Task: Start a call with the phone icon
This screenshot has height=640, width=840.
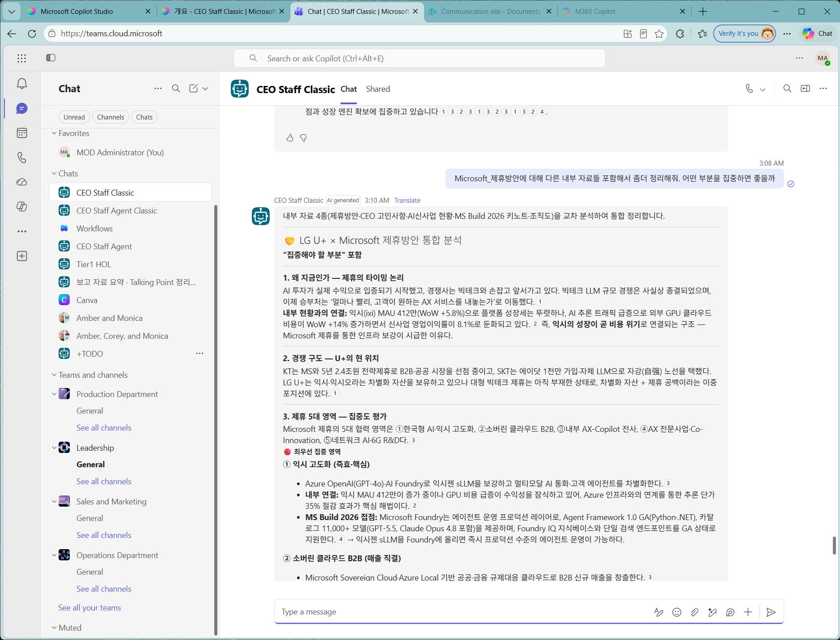Action: point(749,89)
